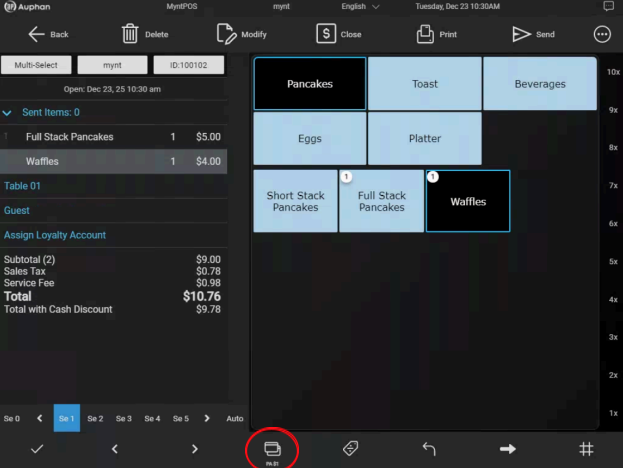Toggle Multi-Select mode

pos(36,65)
